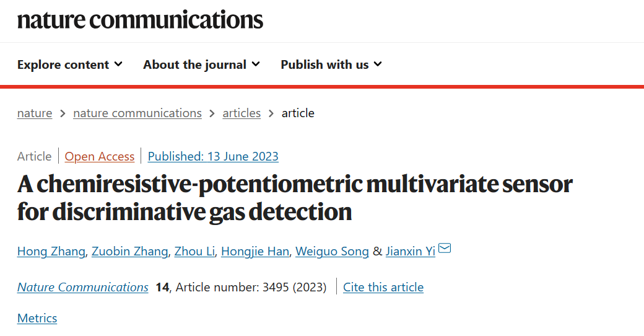The width and height of the screenshot is (644, 336).
Task: Click the Published: 13 June 2023 link
Action: 213,156
